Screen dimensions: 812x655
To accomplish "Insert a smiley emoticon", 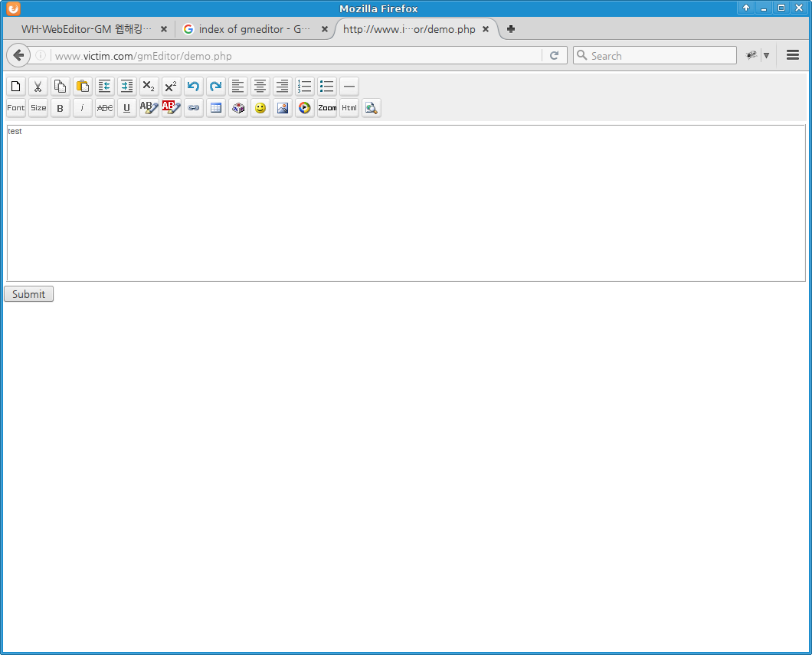I will (x=260, y=108).
